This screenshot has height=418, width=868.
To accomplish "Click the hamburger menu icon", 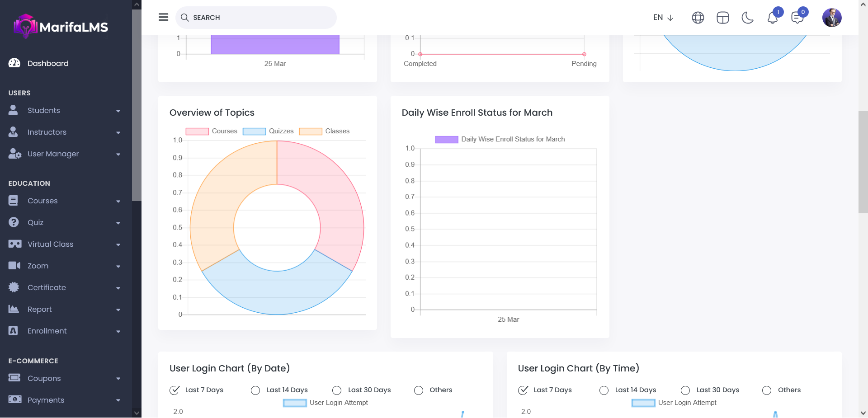I will coord(163,17).
